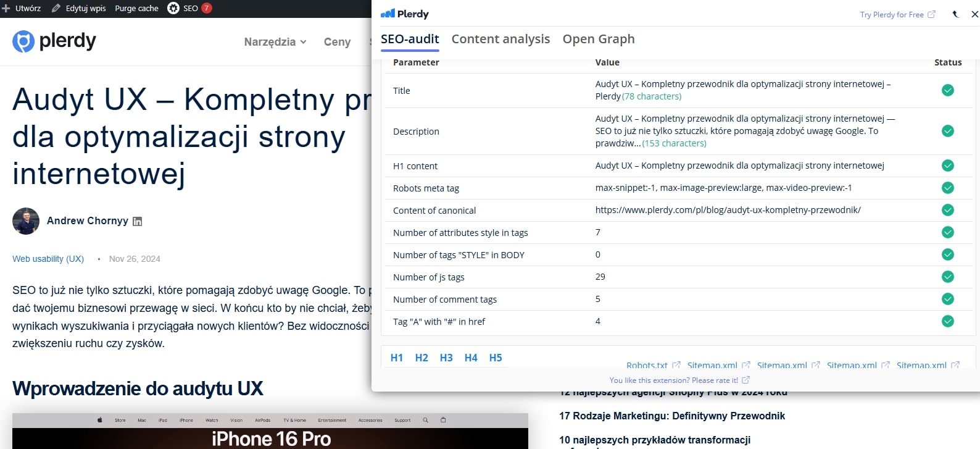Select the H2 headings tab
Screen dimensions: 980x449
[421, 358]
